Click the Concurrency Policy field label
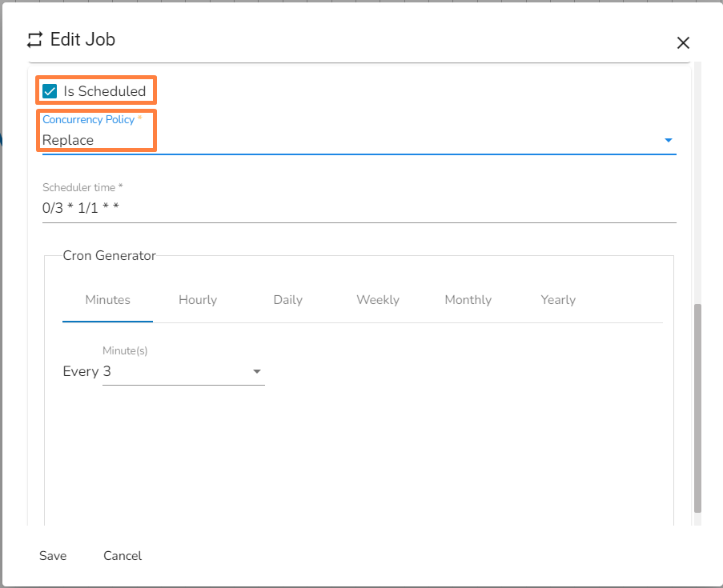The height and width of the screenshot is (588, 723). coord(88,119)
